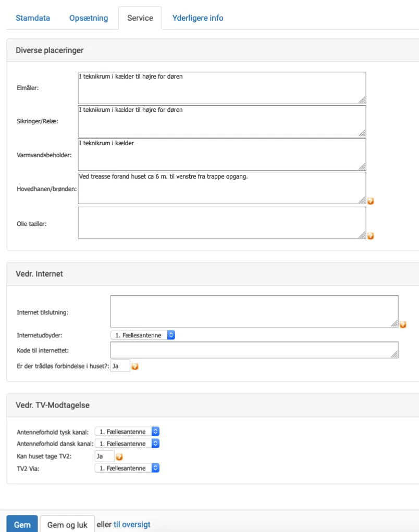Select the Service tab
The image size is (419, 532).
tap(140, 18)
